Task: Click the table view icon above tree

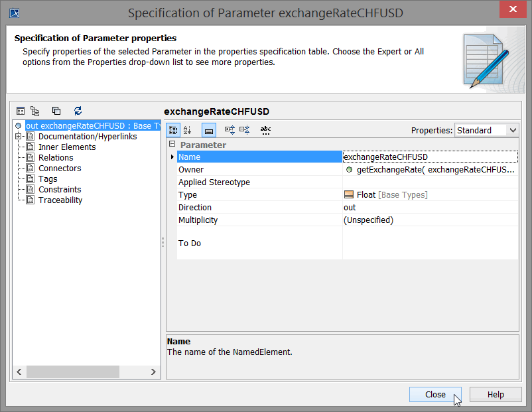Action: (x=21, y=111)
